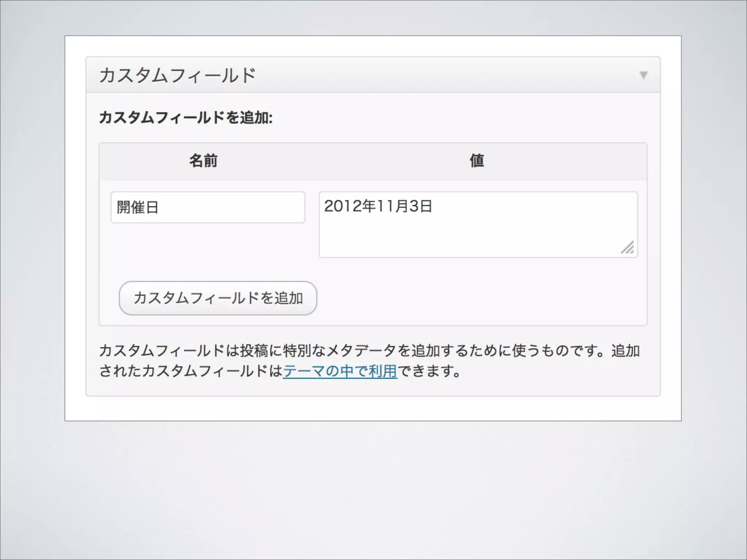Click the empty space right of the 追加 button

click(474, 298)
